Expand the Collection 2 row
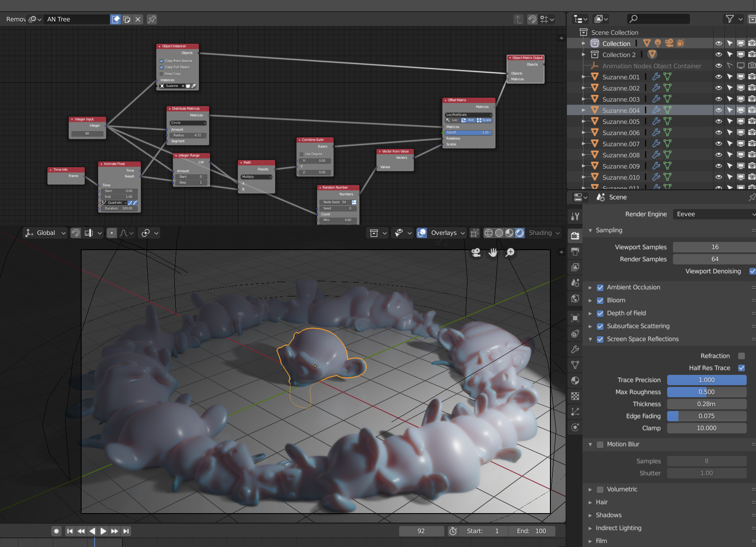This screenshot has width=756, height=547. click(584, 54)
